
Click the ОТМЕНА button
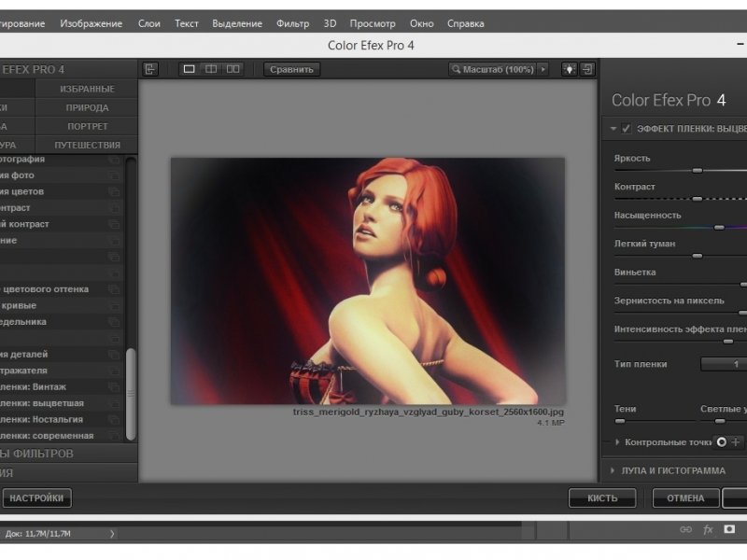coord(685,498)
